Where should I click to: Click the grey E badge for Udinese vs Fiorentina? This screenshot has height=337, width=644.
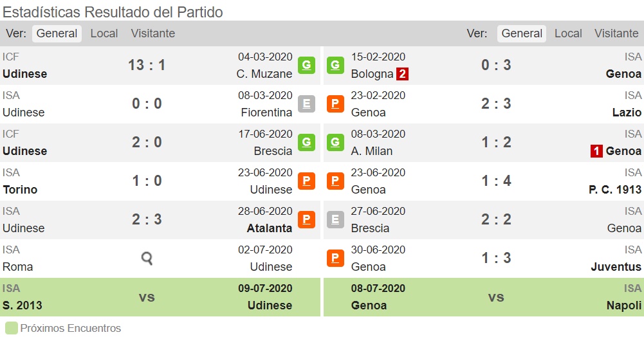tap(306, 104)
